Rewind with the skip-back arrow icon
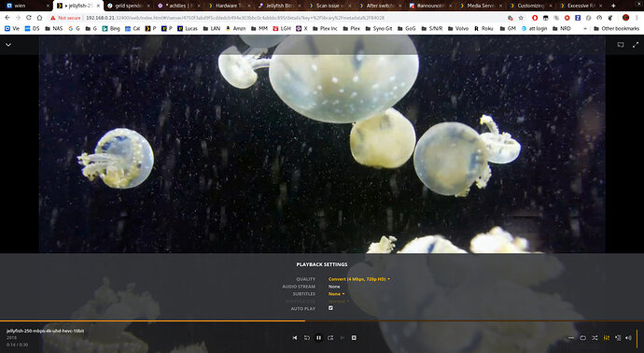Image resolution: width=644 pixels, height=353 pixels. pos(306,338)
